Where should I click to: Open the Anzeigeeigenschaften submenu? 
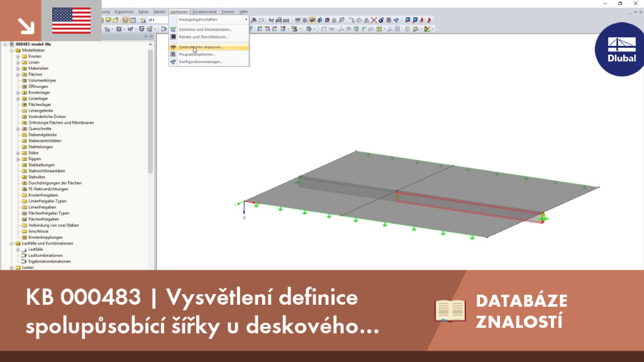[209, 19]
